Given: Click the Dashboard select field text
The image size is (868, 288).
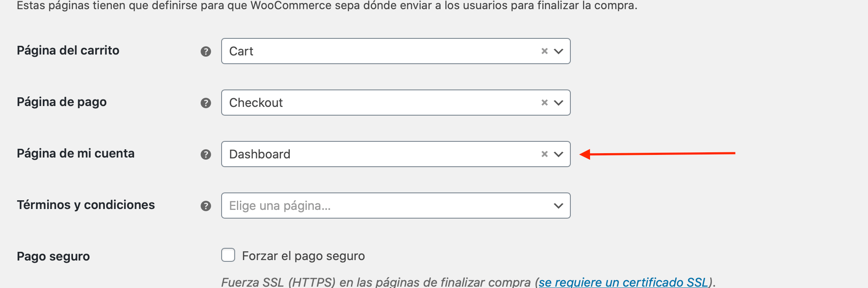Looking at the screenshot, I should [260, 154].
